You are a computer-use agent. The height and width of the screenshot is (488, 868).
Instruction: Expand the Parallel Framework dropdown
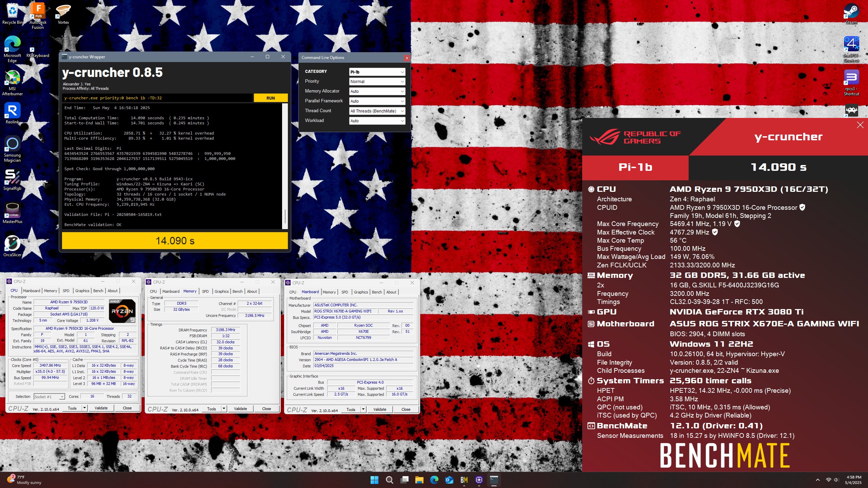pos(377,101)
